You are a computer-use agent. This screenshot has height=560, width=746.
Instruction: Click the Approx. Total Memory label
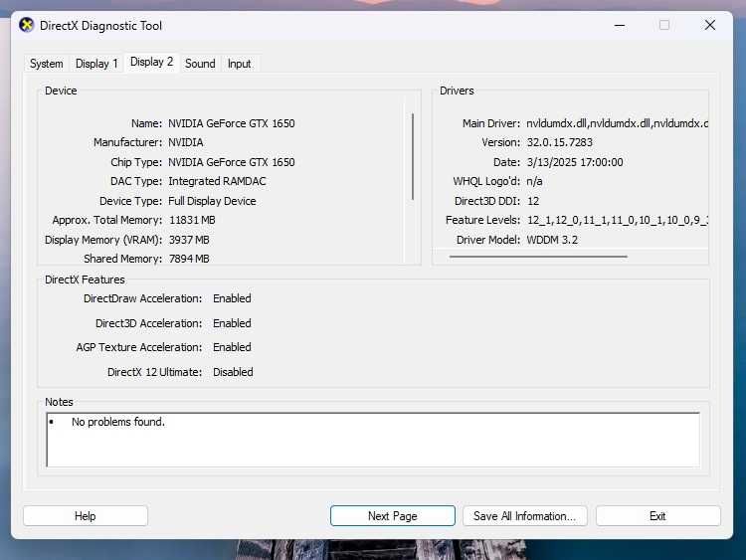(x=107, y=220)
